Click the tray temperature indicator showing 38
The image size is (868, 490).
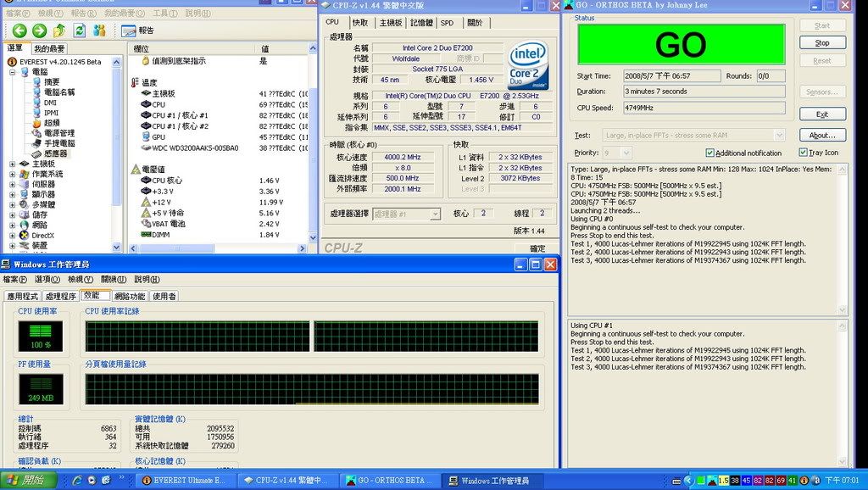pos(735,481)
